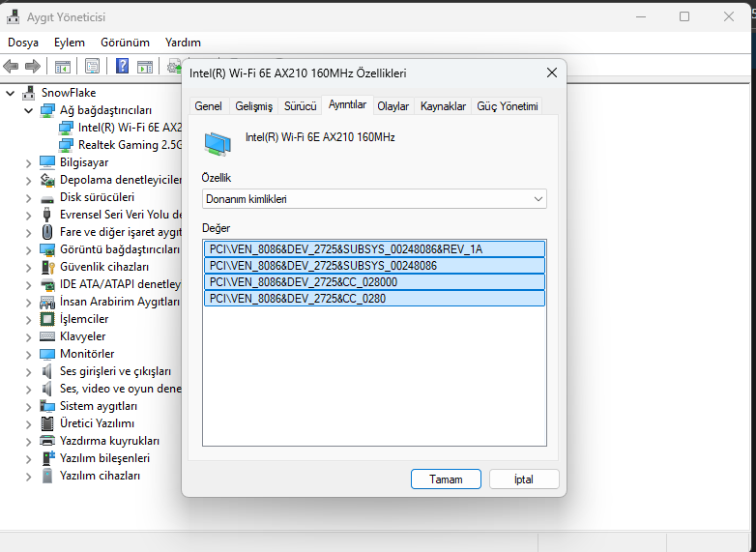The image size is (756, 552).
Task: Click the Klavyeler keyboard icon
Action: tap(47, 336)
